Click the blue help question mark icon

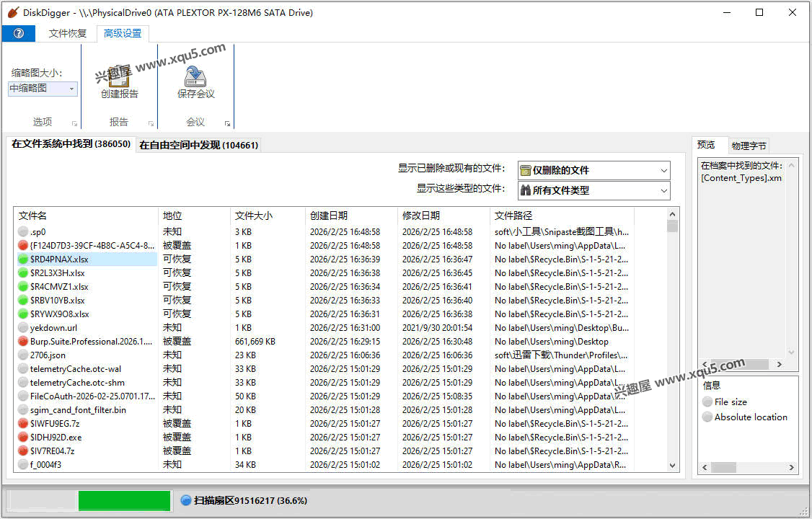[x=19, y=34]
